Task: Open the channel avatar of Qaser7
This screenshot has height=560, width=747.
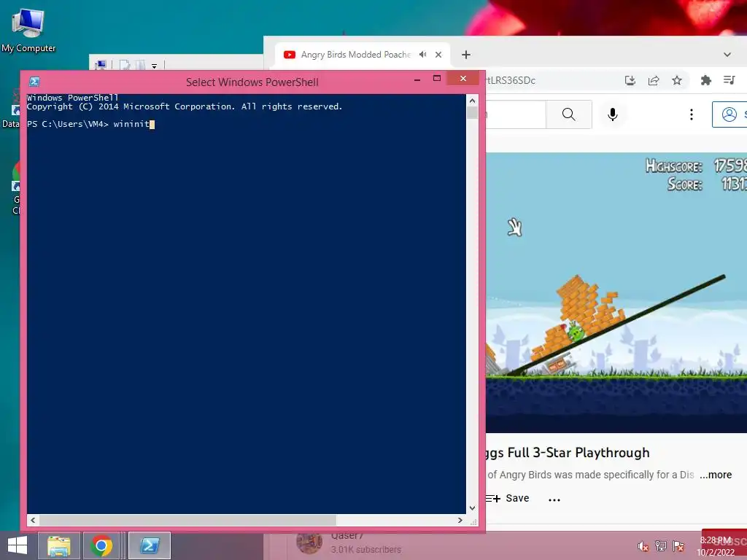Action: (309, 543)
